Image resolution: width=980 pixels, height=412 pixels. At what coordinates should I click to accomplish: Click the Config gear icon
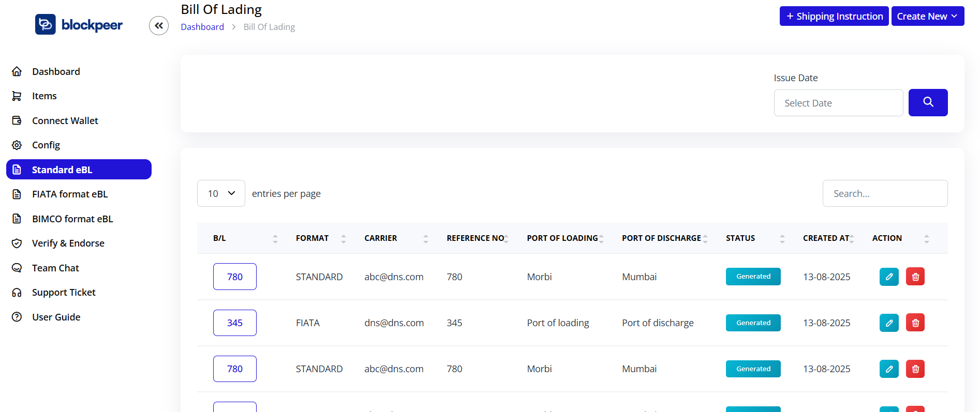[x=17, y=145]
